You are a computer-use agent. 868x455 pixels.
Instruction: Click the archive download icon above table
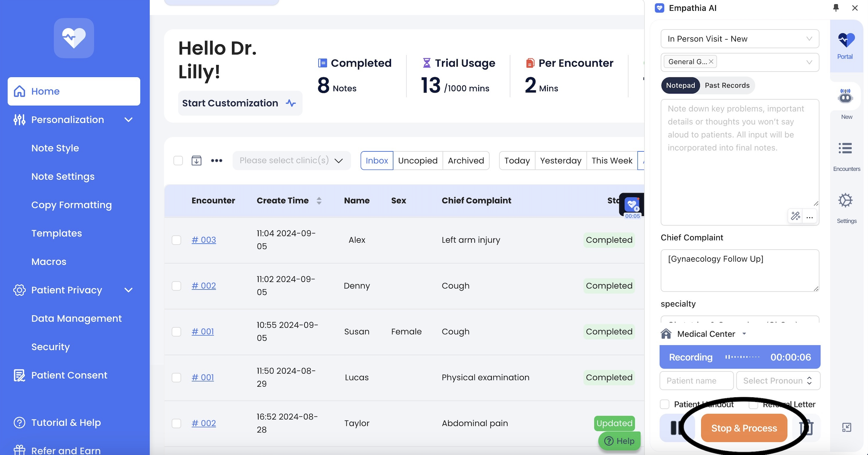pos(196,160)
